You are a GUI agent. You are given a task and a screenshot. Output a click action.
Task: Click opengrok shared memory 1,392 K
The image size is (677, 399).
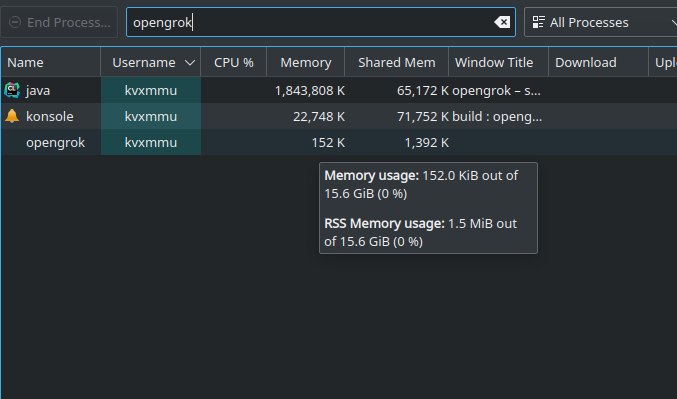pos(427,142)
